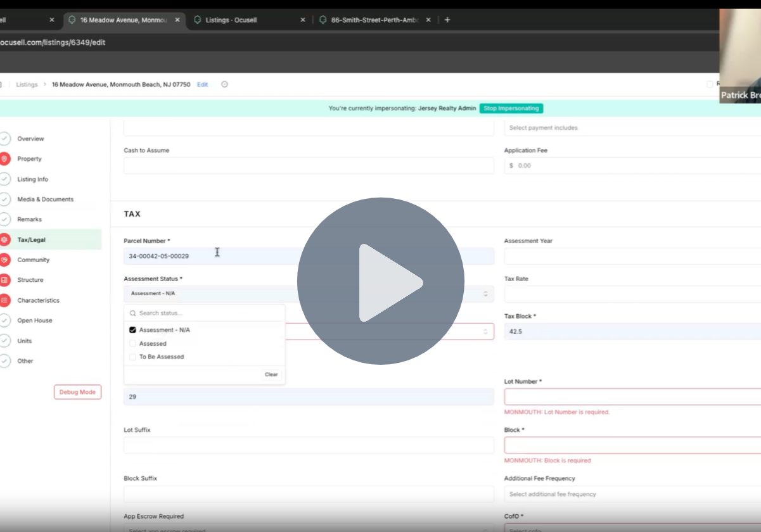
Task: Click the history clock icon beside Edit
Action: pyautogui.click(x=224, y=84)
